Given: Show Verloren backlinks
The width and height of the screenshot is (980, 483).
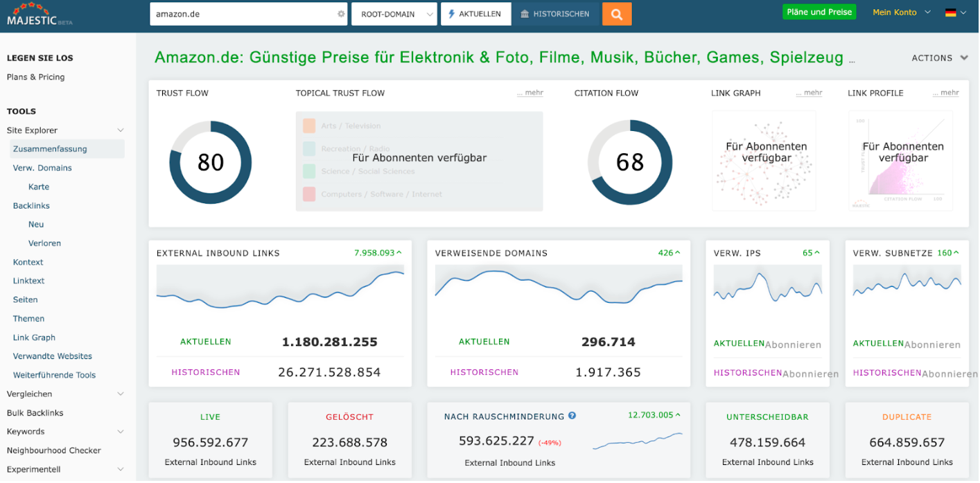Looking at the screenshot, I should point(44,243).
